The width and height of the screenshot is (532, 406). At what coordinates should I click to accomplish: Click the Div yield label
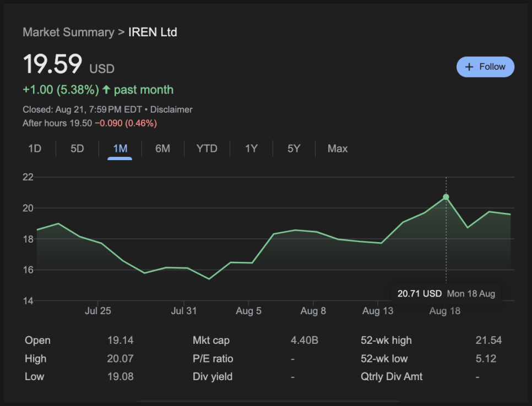pos(213,376)
